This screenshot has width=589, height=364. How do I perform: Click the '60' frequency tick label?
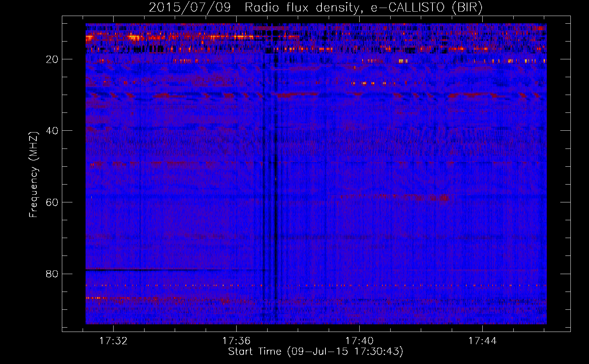[52, 202]
